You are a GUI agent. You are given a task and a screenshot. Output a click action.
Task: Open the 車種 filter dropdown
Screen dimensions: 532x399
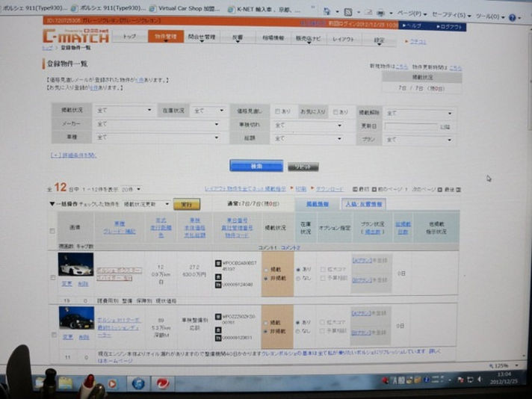(x=157, y=137)
